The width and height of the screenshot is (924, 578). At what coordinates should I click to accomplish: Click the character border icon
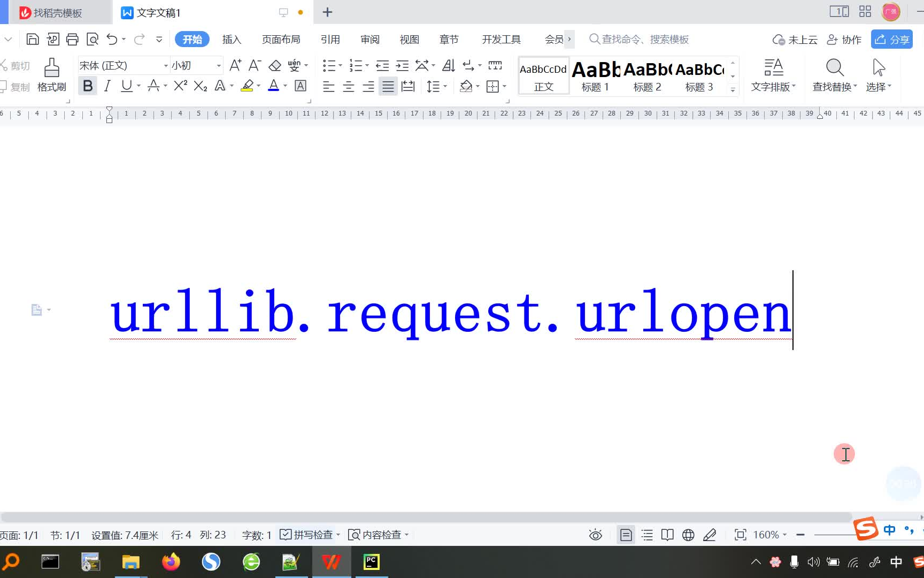(301, 86)
